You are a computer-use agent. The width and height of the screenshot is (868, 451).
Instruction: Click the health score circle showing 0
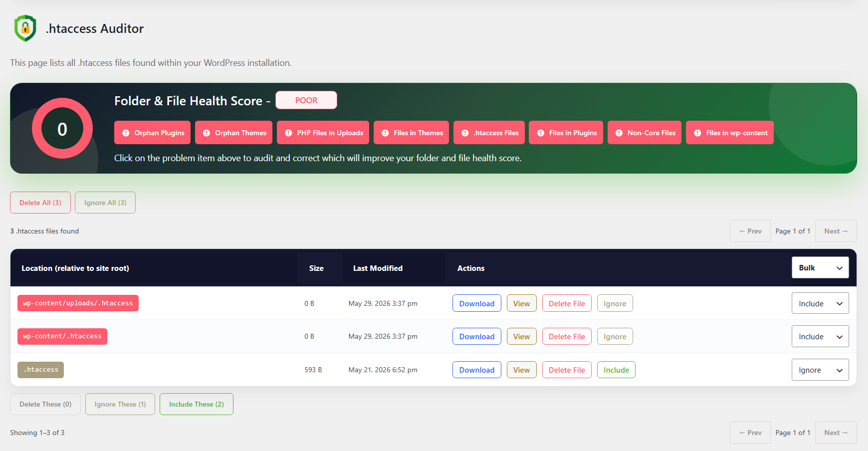62,129
